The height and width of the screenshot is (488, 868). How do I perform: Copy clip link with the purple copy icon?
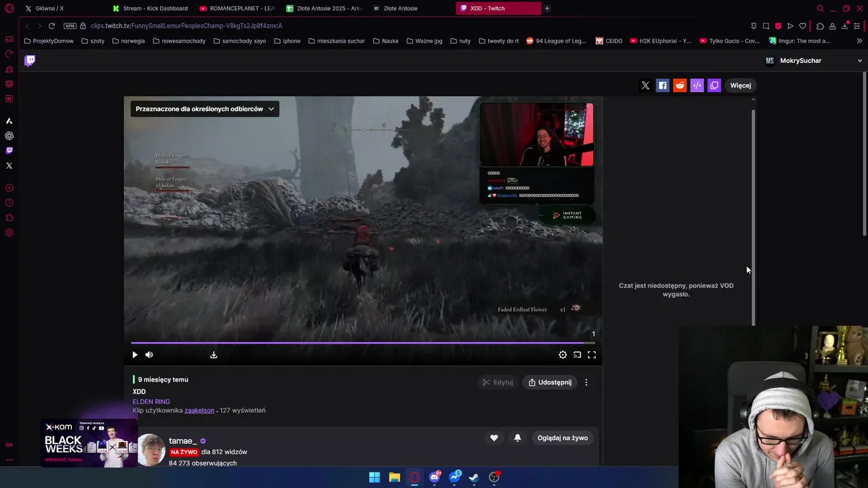[714, 85]
